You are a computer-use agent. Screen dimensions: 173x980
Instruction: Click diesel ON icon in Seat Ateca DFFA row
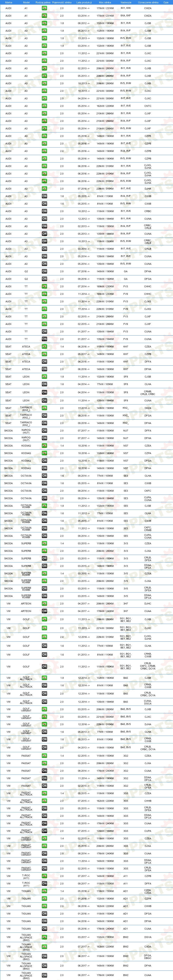[x=44, y=361]
